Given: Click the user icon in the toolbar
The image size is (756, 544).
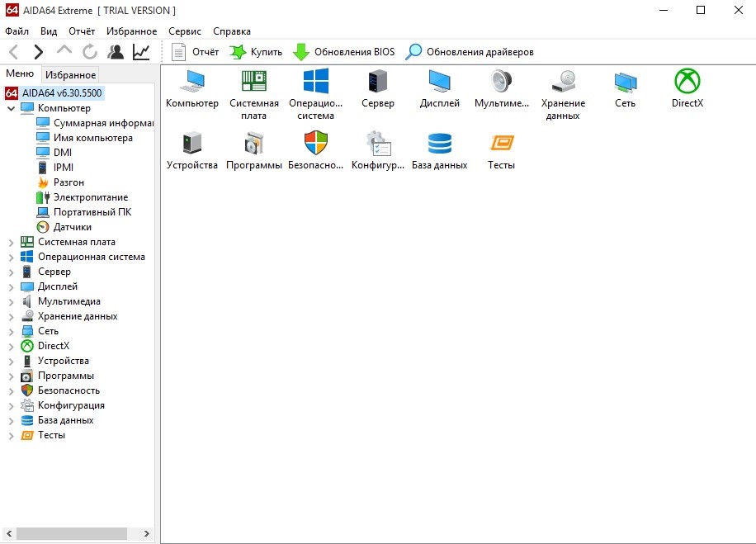Looking at the screenshot, I should pyautogui.click(x=116, y=52).
